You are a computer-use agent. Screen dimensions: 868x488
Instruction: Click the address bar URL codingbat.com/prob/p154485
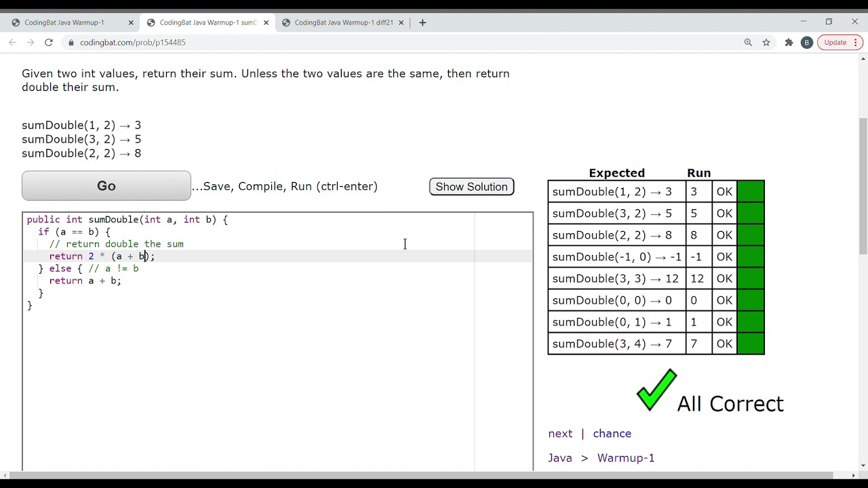133,42
